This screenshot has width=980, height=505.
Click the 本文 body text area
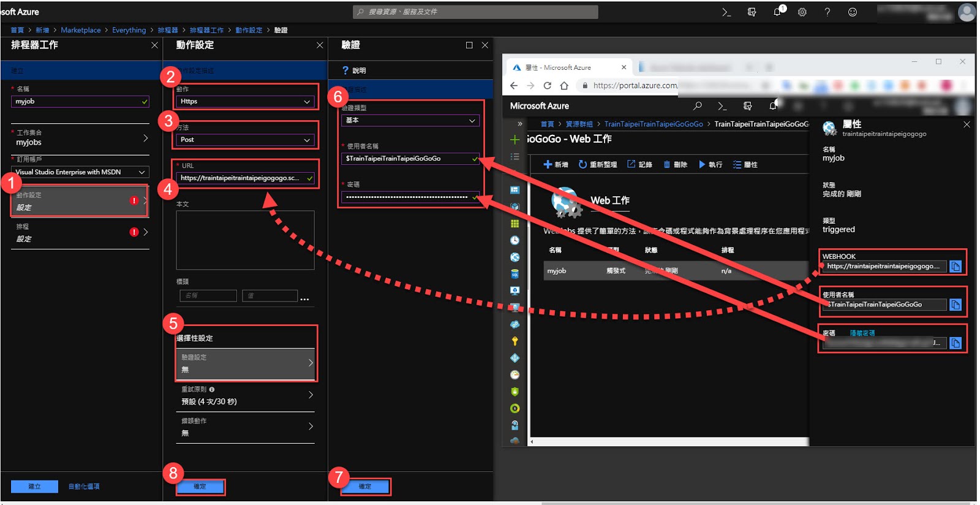(246, 240)
